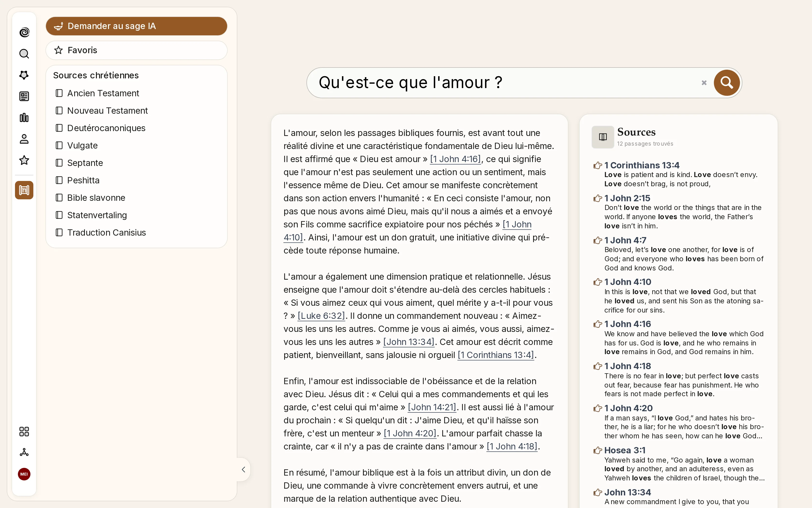812x508 pixels.
Task: Select Vulgate source
Action: pyautogui.click(x=77, y=145)
